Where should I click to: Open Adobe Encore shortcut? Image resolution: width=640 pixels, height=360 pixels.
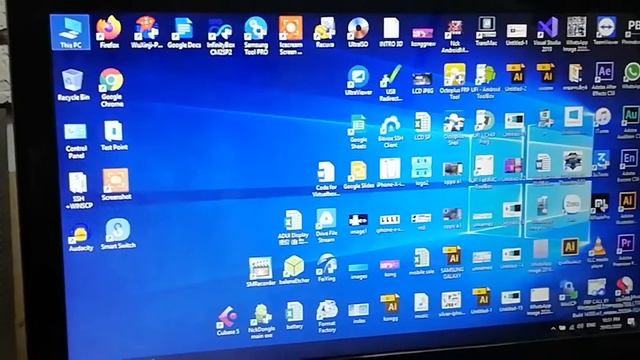(629, 166)
